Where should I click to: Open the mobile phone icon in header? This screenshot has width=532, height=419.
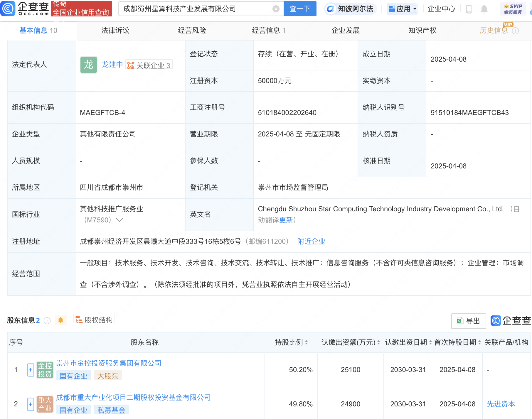[469, 9]
